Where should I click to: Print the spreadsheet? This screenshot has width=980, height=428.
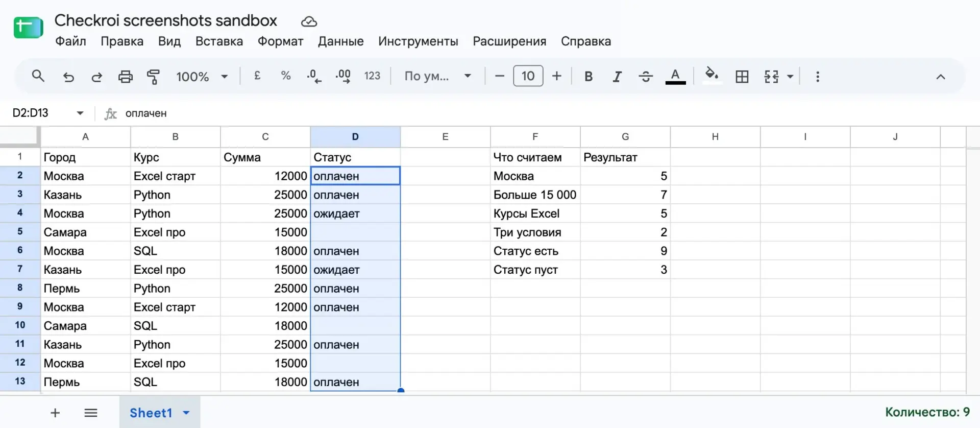(125, 77)
